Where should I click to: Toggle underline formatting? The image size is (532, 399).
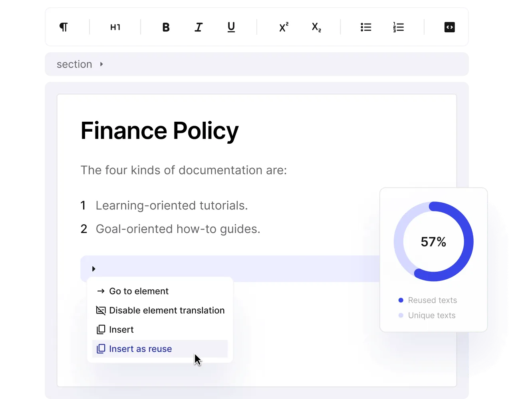[x=231, y=27]
